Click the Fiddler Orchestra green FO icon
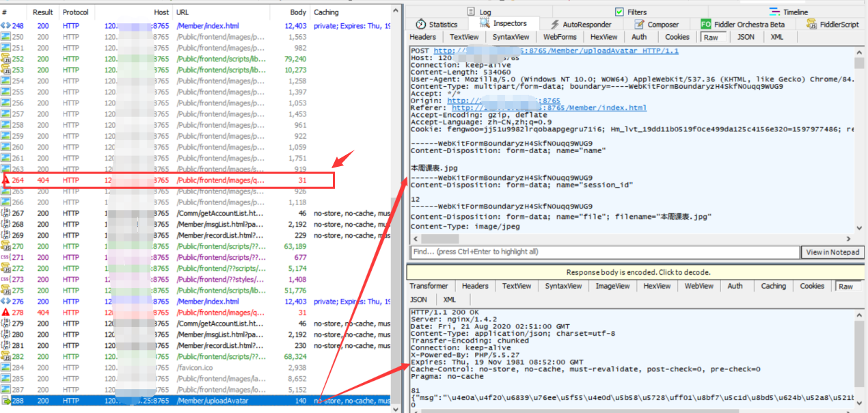Screen dimensions: 868x413 pyautogui.click(x=705, y=25)
